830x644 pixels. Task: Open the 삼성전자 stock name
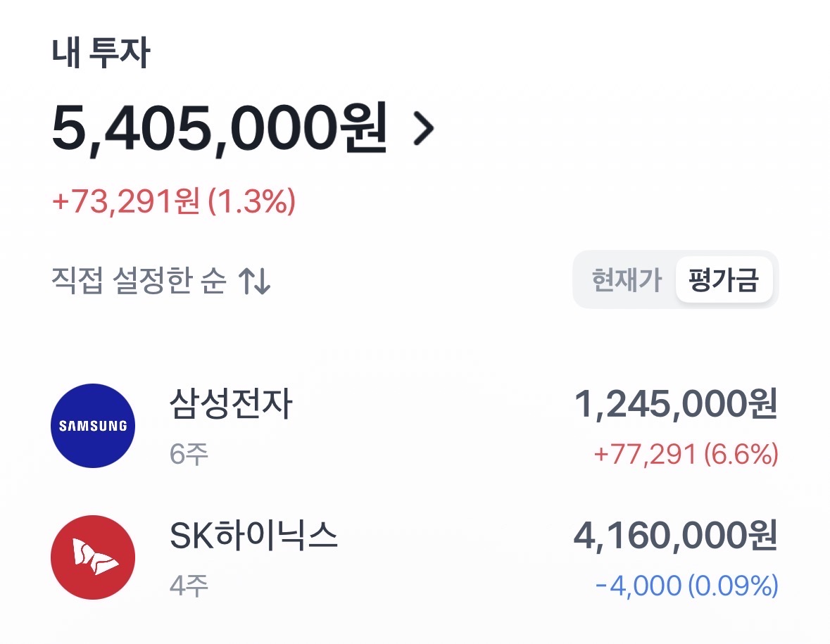tap(231, 405)
